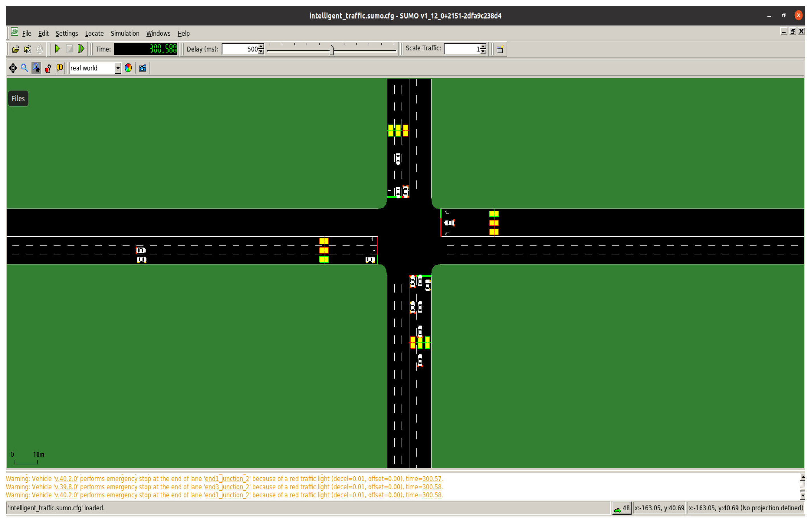Click the 'end3_junction_2' lane link
Image resolution: width=812 pixels, height=524 pixels.
(227, 487)
